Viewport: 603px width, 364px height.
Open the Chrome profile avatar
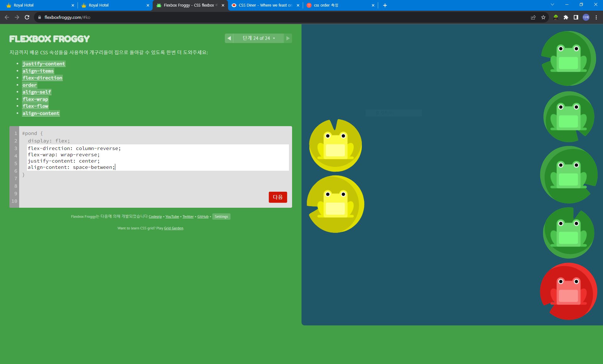coord(586,17)
